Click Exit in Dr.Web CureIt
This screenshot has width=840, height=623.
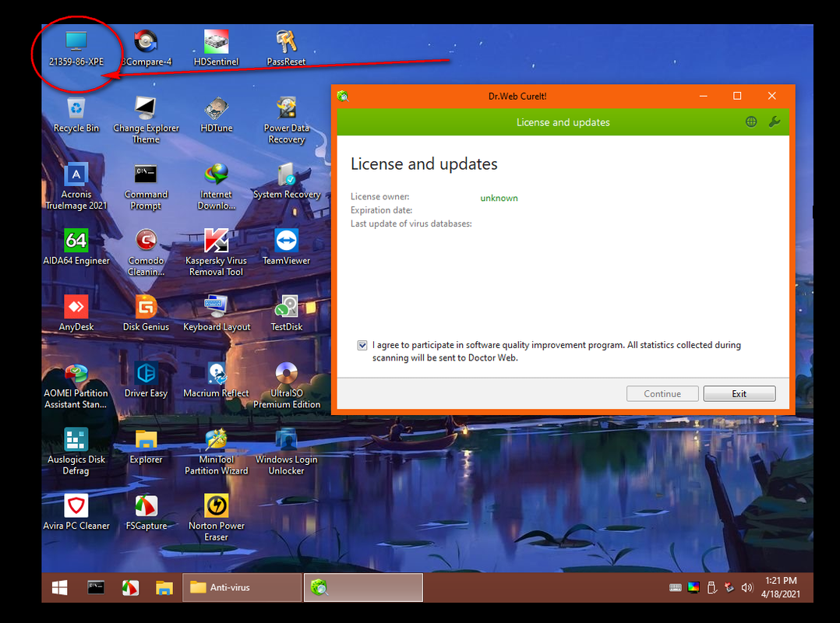coord(739,393)
